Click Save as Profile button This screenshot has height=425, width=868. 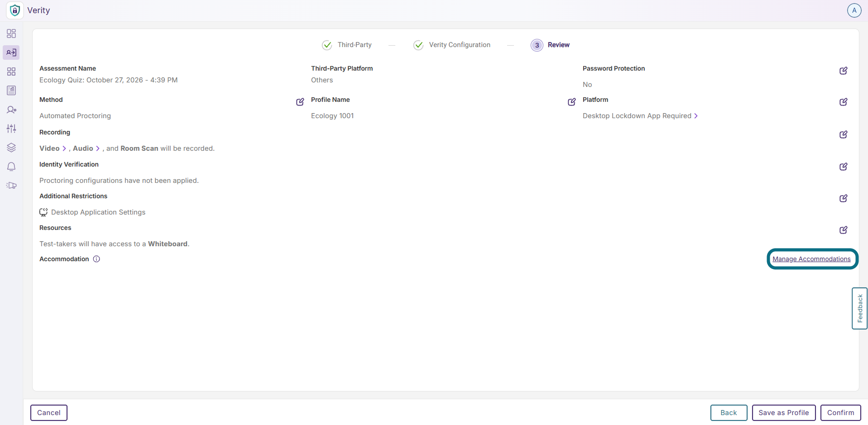point(783,413)
